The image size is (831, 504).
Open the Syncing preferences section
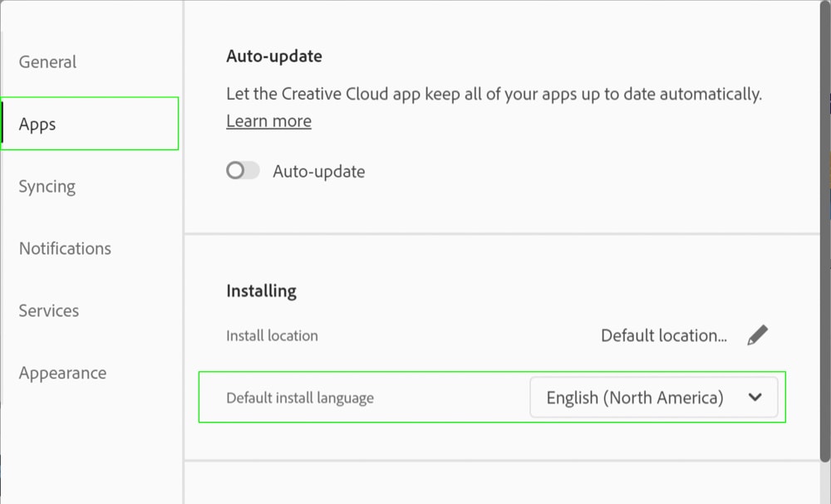[x=47, y=186]
